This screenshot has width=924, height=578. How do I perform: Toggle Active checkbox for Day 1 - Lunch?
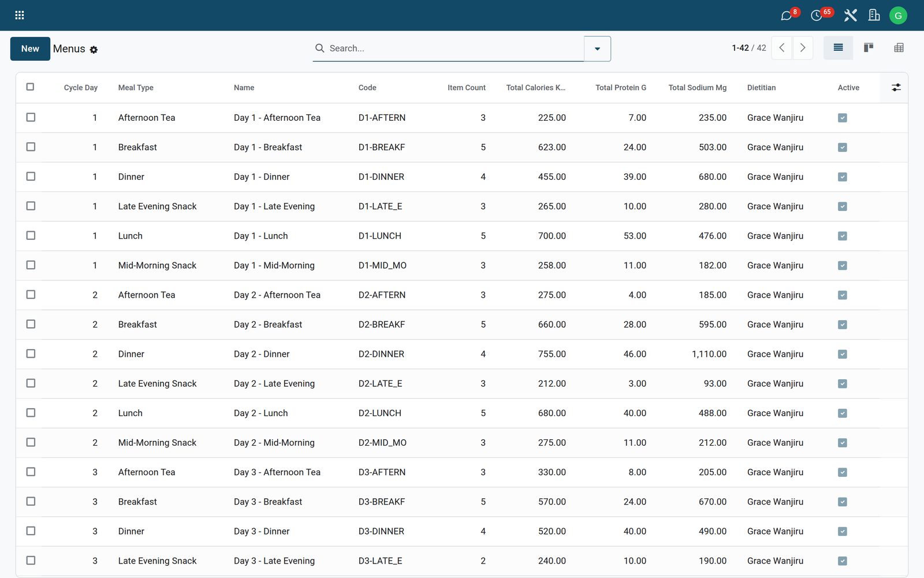pos(843,236)
